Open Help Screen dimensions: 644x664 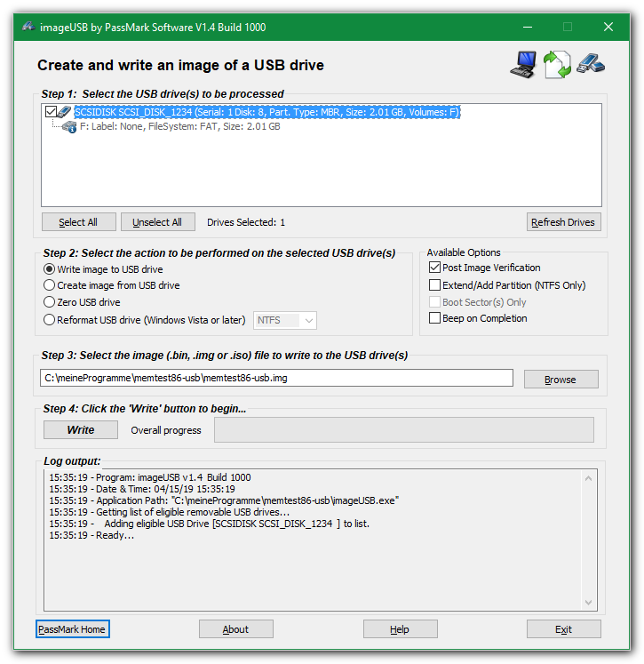[x=401, y=629]
